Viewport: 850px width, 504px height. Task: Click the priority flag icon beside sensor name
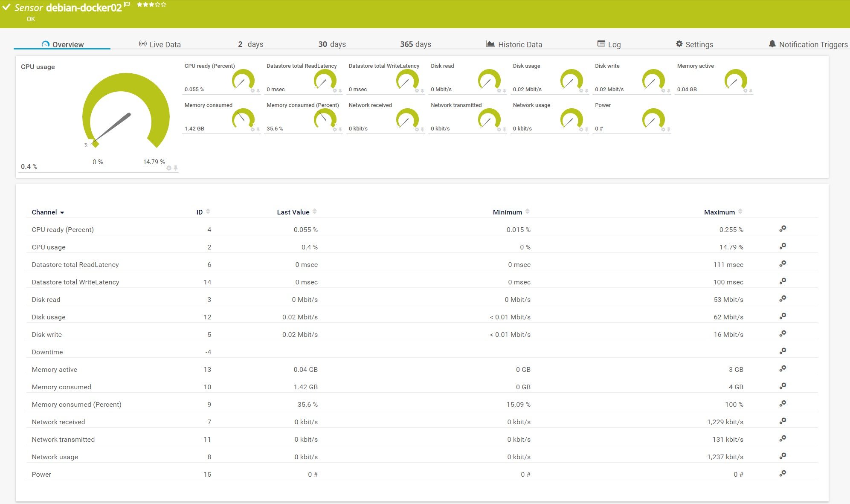tap(127, 5)
